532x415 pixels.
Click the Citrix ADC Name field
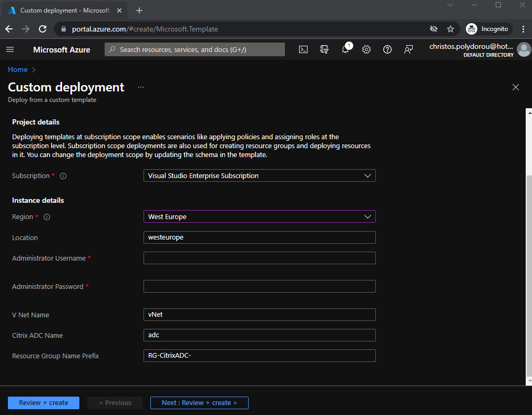(x=260, y=335)
